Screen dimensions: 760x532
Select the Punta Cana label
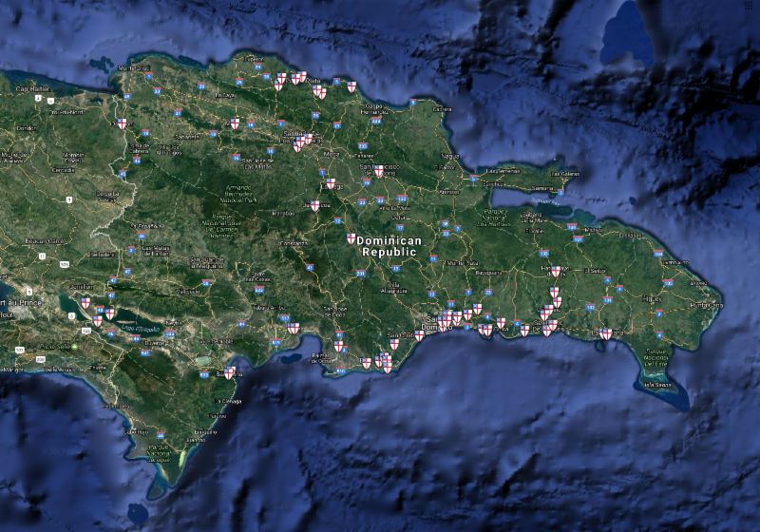[x=707, y=306]
